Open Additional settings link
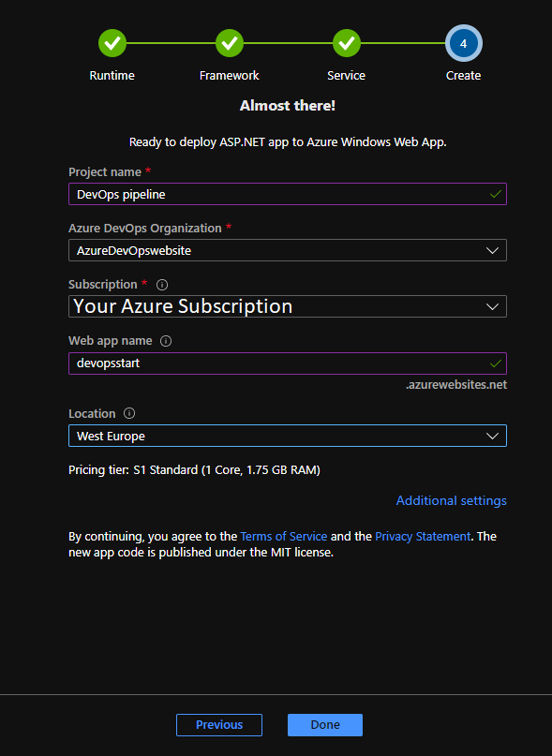 pyautogui.click(x=451, y=501)
